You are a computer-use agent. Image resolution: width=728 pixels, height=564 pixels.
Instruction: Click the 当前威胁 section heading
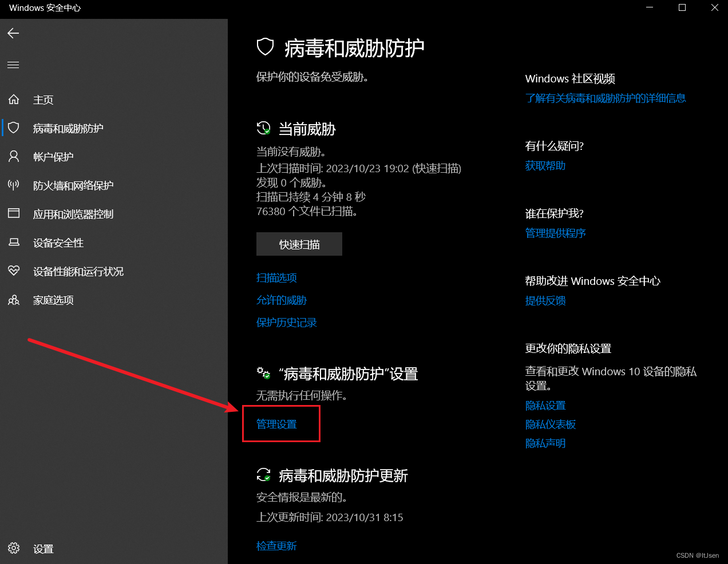(x=307, y=129)
